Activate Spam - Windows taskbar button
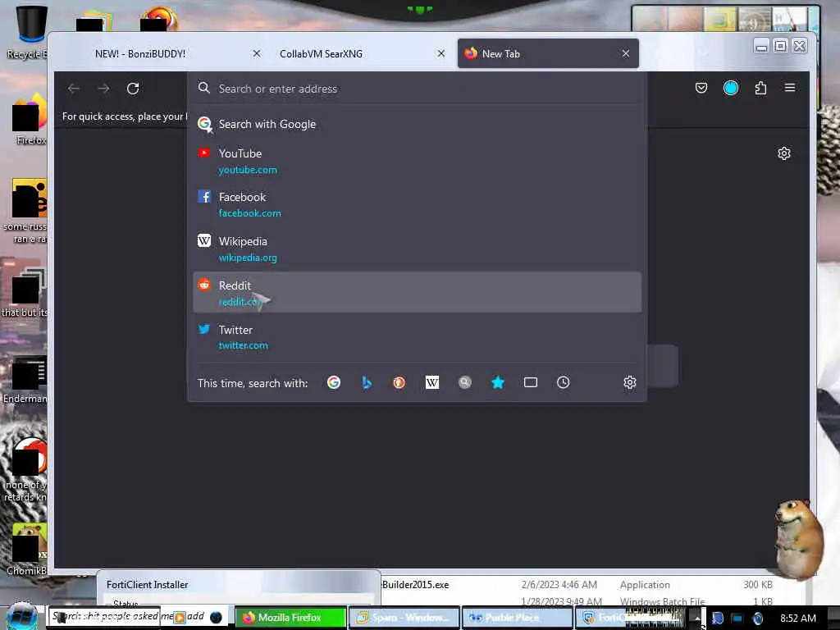This screenshot has height=630, width=840. point(404,618)
